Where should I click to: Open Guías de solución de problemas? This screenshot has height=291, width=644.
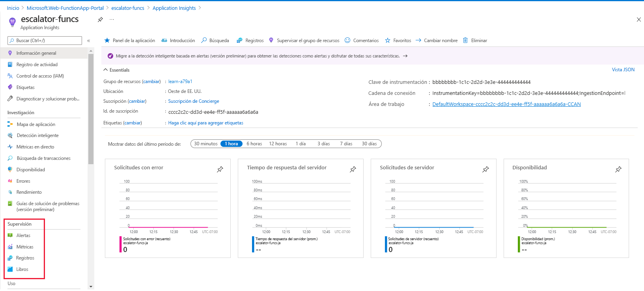click(44, 206)
